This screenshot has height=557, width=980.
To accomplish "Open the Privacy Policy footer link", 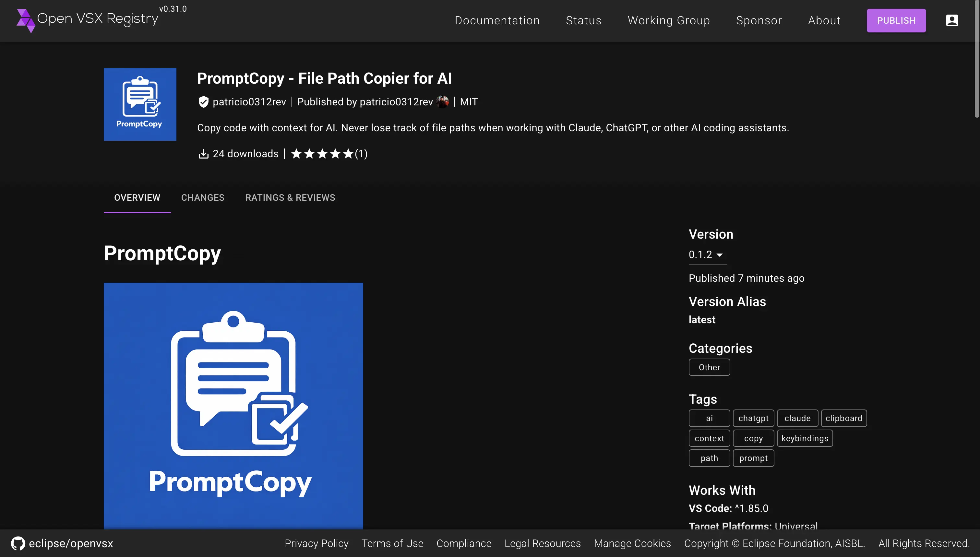I will pyautogui.click(x=316, y=543).
